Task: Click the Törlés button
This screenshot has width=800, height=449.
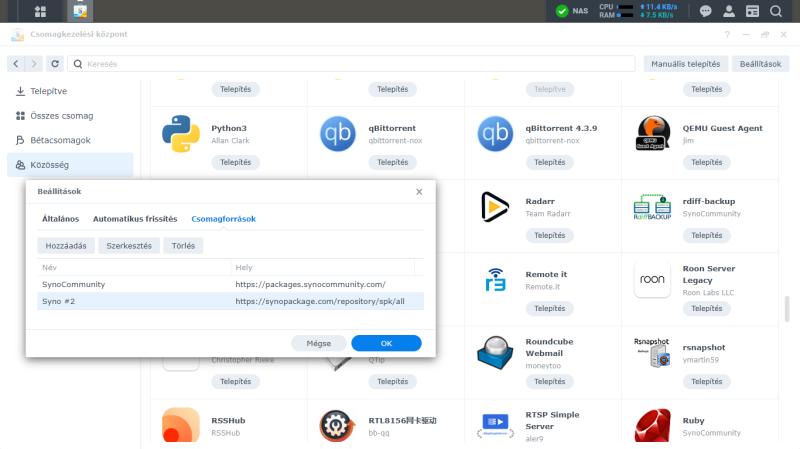Action: click(x=183, y=246)
